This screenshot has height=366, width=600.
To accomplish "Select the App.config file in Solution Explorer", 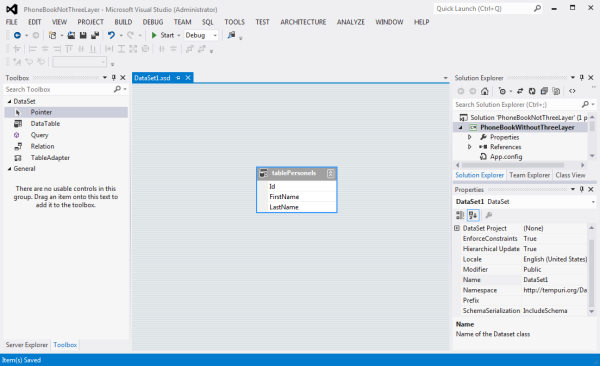I will click(x=506, y=157).
